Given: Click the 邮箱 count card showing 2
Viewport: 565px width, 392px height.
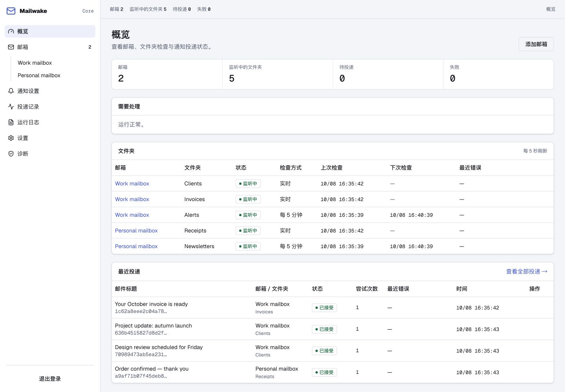Looking at the screenshot, I should 167,74.
